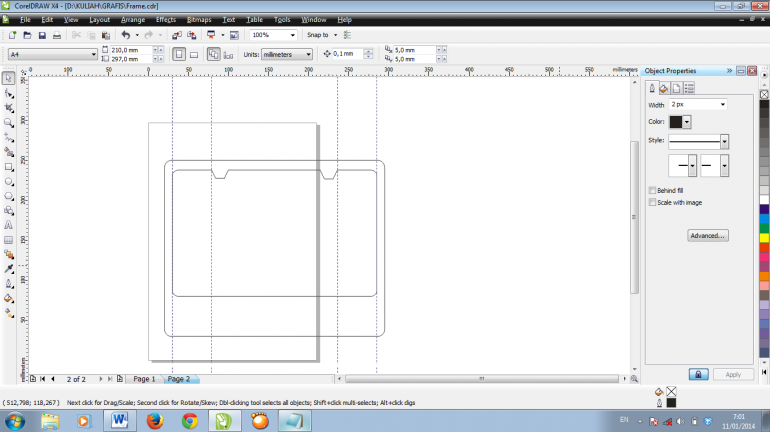Pick the green swatch in the palette
Viewport: 770px width, 432px height.
pos(764,229)
